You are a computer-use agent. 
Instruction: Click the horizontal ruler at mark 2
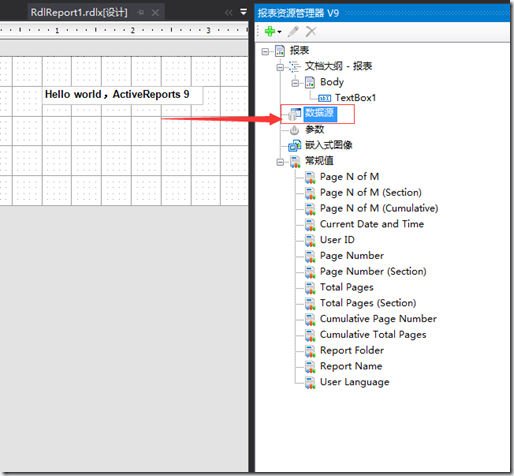coord(133,30)
